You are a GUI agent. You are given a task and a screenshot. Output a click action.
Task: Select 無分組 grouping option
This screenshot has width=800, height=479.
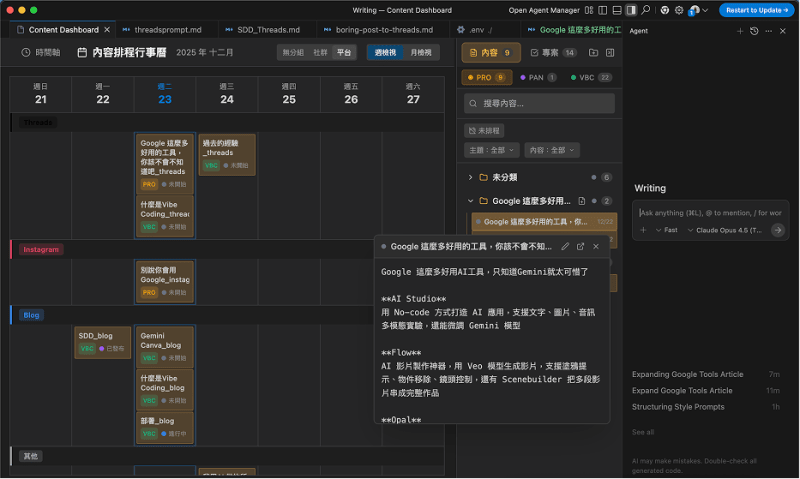pos(293,53)
